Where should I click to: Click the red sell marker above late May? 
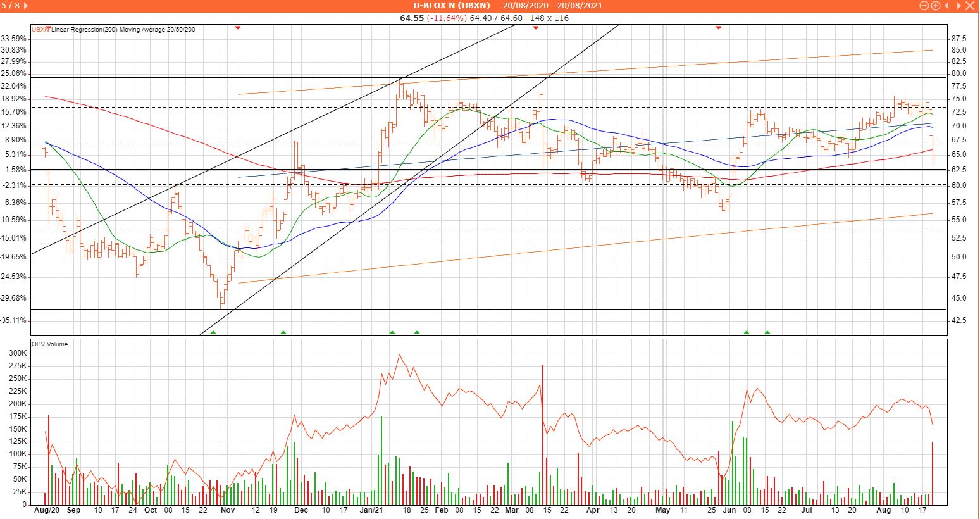719,28
